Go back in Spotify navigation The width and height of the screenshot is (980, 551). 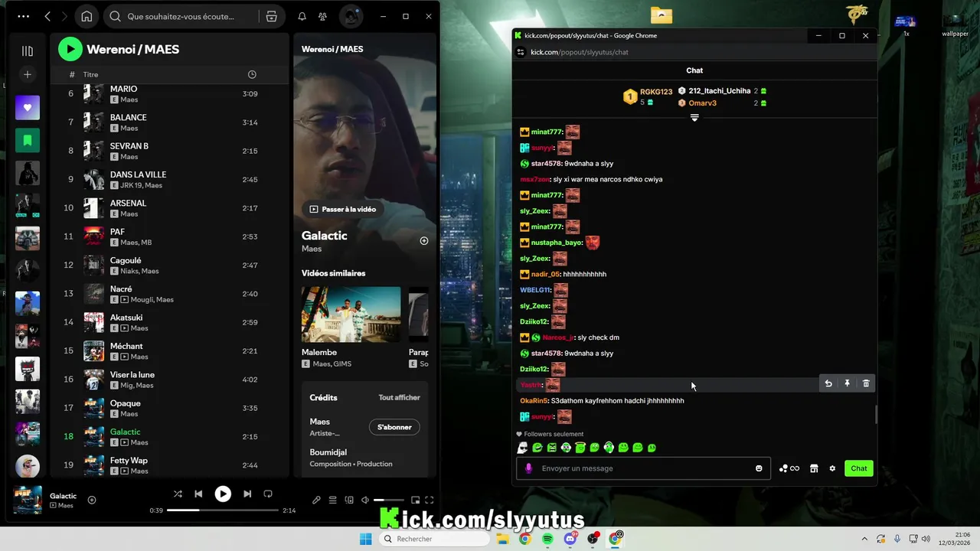47,16
